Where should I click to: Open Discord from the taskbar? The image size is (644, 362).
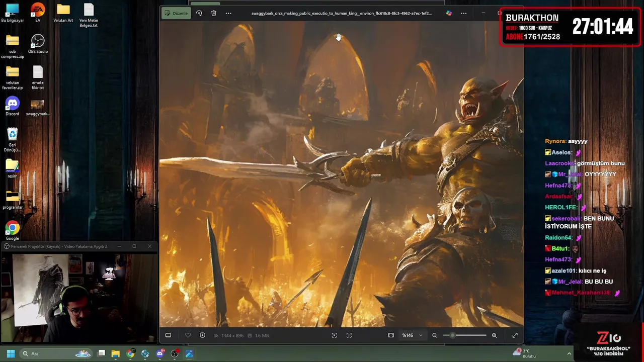160,353
